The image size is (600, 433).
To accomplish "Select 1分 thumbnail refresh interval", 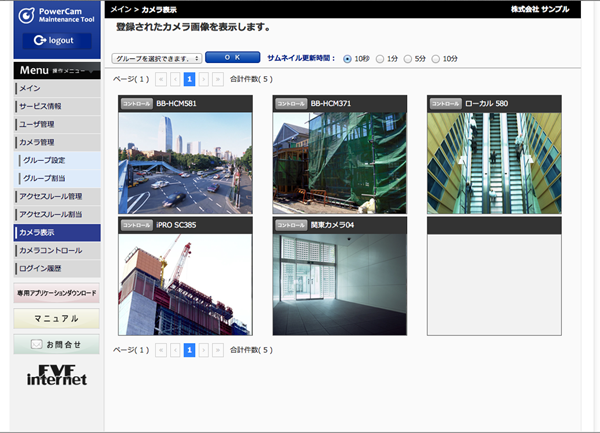I will (x=379, y=58).
